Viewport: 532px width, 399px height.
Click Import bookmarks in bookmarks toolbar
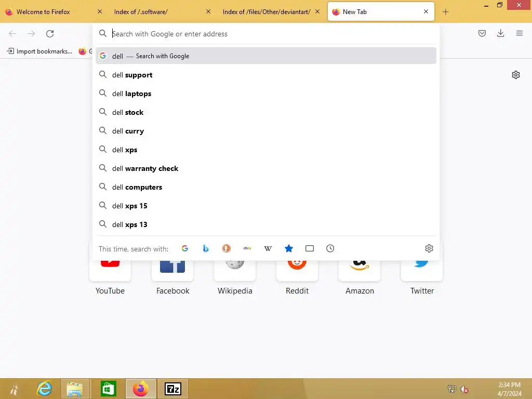point(39,51)
